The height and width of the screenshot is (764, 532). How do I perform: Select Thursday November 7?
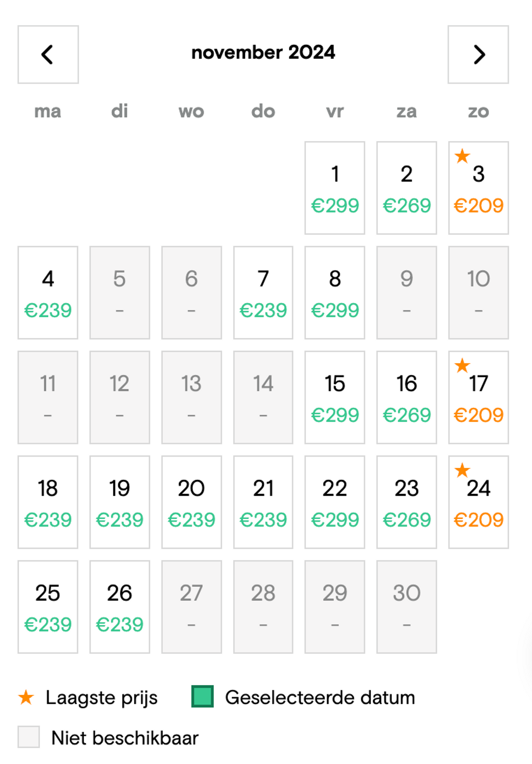click(263, 293)
